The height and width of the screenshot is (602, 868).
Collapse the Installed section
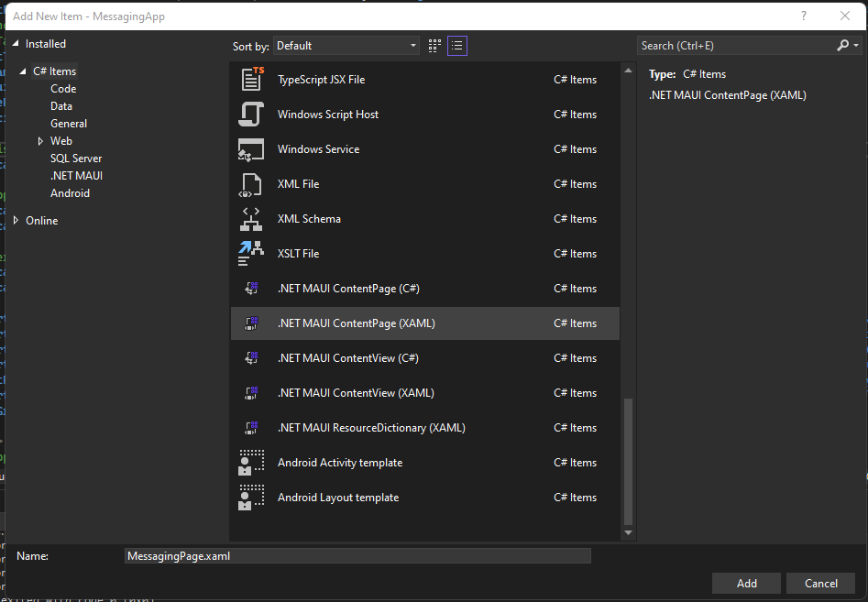coord(17,44)
